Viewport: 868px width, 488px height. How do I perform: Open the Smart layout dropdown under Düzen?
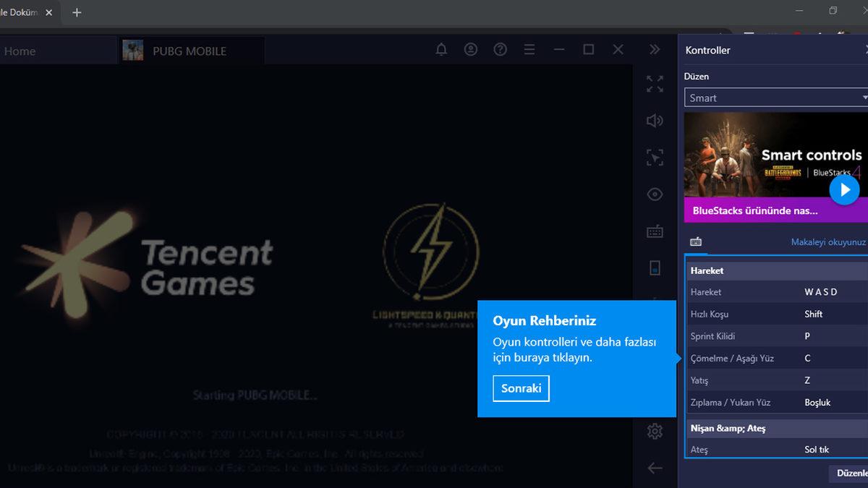pyautogui.click(x=775, y=97)
